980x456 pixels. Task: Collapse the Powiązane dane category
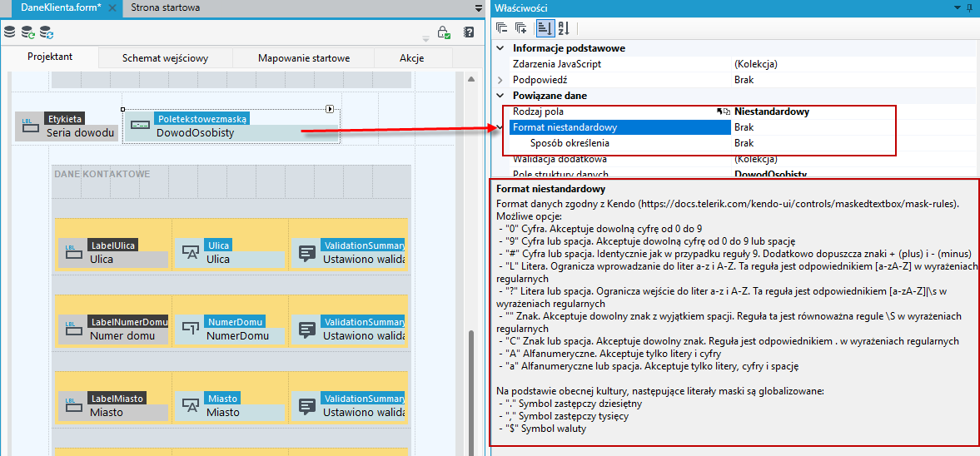point(500,96)
